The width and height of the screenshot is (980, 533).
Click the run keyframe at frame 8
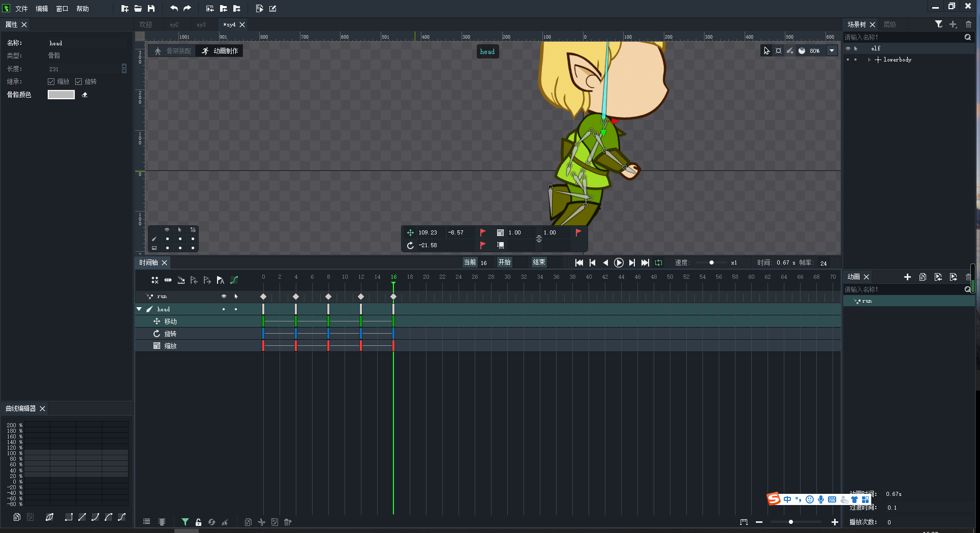[x=328, y=297]
